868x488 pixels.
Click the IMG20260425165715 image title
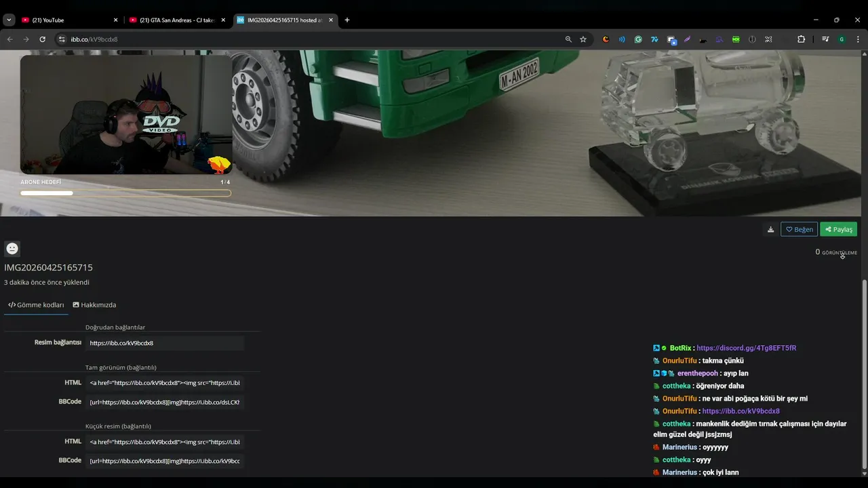48,268
